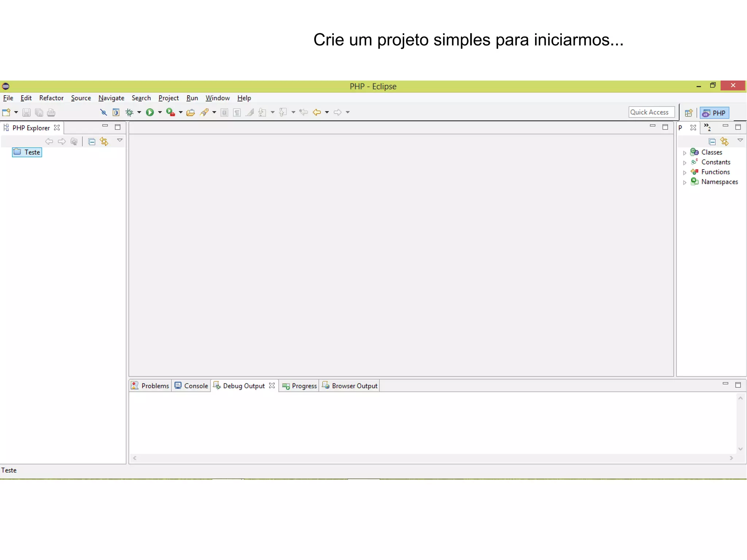
Task: Click the Open Task folder icon
Action: tap(190, 112)
